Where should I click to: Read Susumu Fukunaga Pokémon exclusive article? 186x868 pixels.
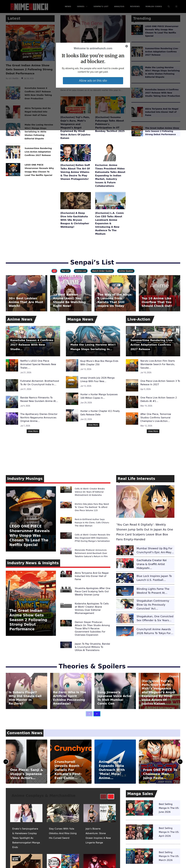(110, 124)
